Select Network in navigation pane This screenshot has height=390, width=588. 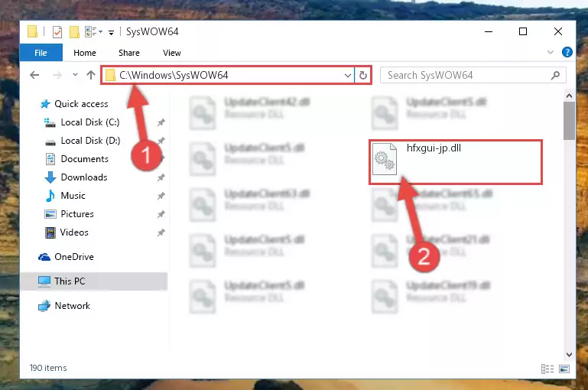[73, 306]
